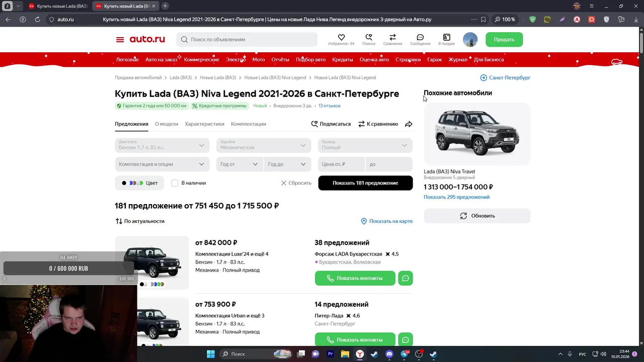Image resolution: width=644 pixels, height=362 pixels.
Task: Open Discord from taskbar
Action: click(x=389, y=354)
